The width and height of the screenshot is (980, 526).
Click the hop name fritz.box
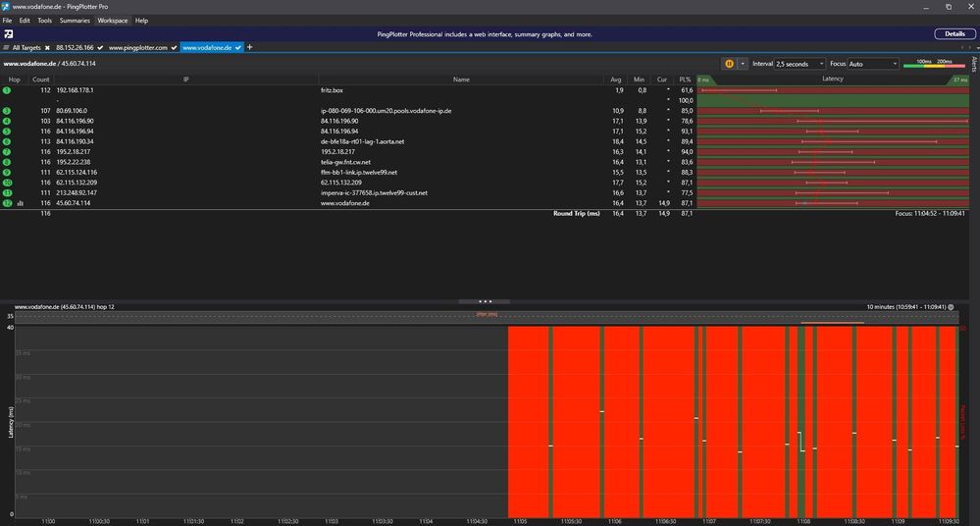[332, 90]
